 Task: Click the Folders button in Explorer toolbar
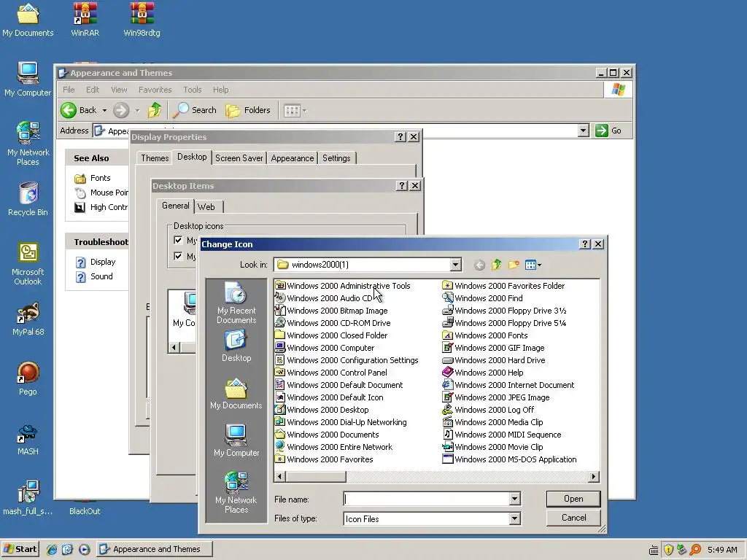point(248,111)
